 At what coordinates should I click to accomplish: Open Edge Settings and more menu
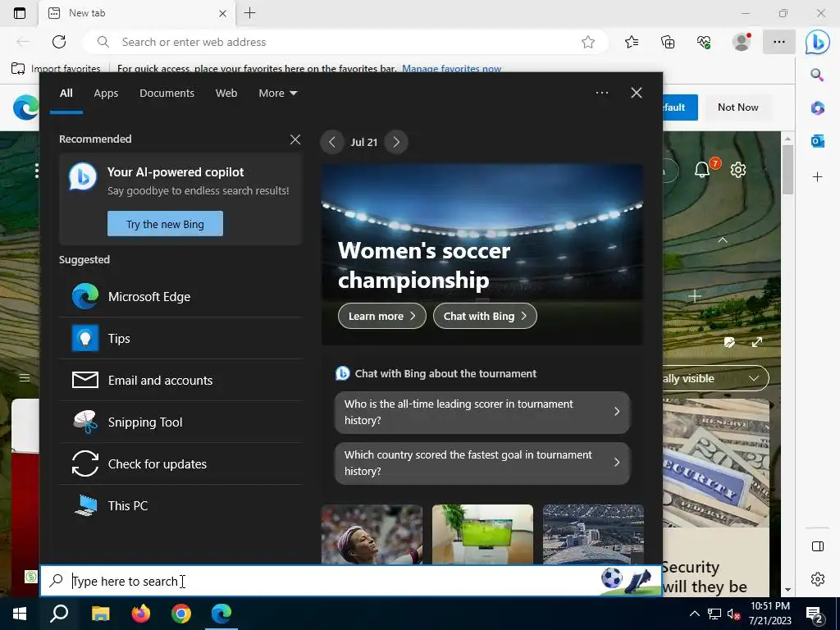[779, 43]
